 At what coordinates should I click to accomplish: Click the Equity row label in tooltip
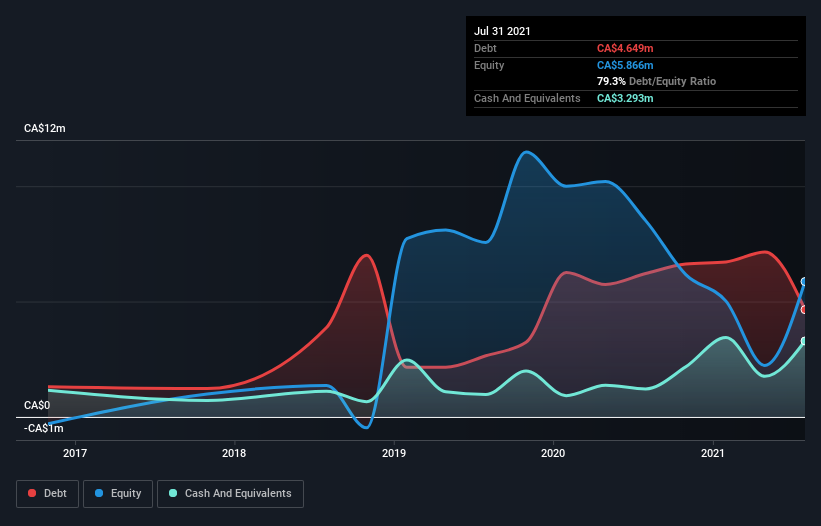(x=489, y=65)
